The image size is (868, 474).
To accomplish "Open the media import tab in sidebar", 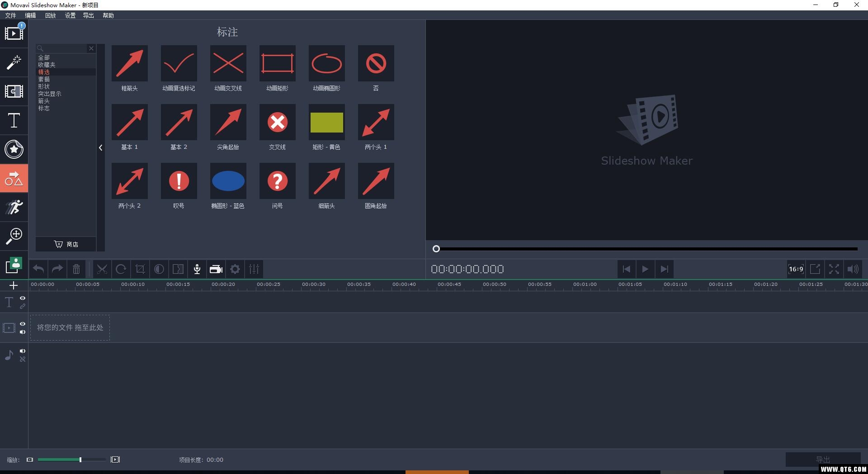I will (x=14, y=33).
